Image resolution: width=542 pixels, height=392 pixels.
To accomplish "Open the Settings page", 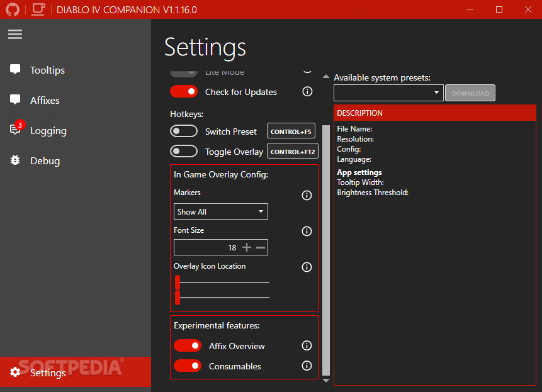I will pyautogui.click(x=76, y=372).
